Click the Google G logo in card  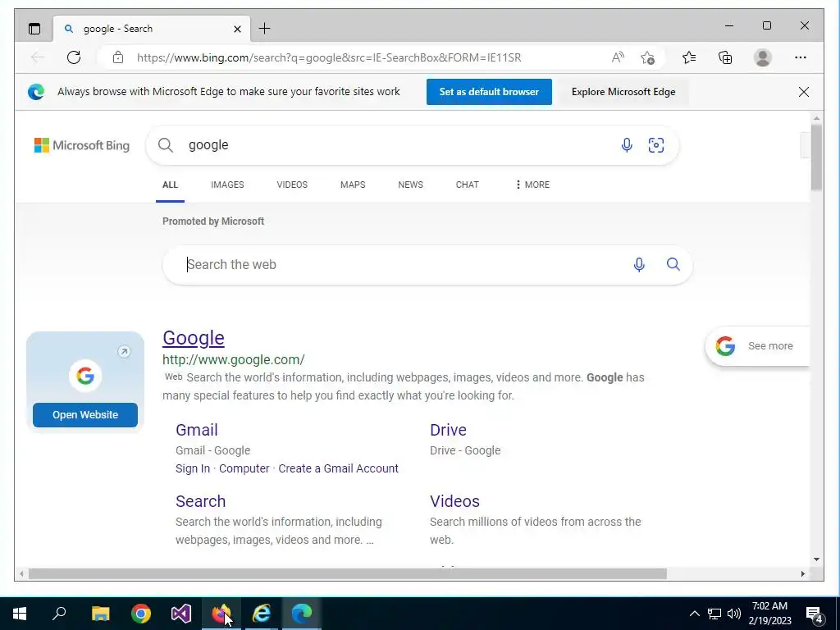85,376
